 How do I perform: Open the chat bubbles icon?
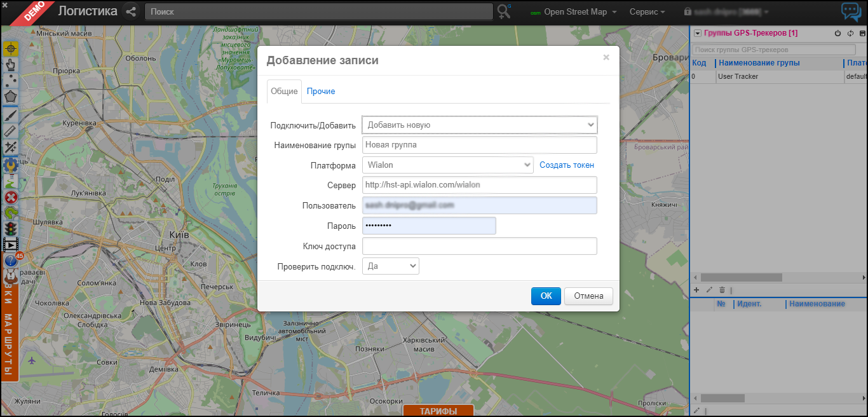(851, 11)
